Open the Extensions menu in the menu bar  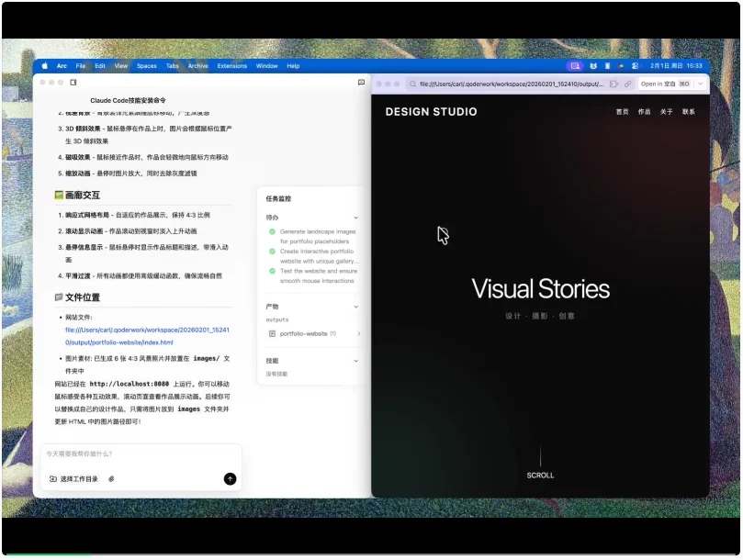232,65
